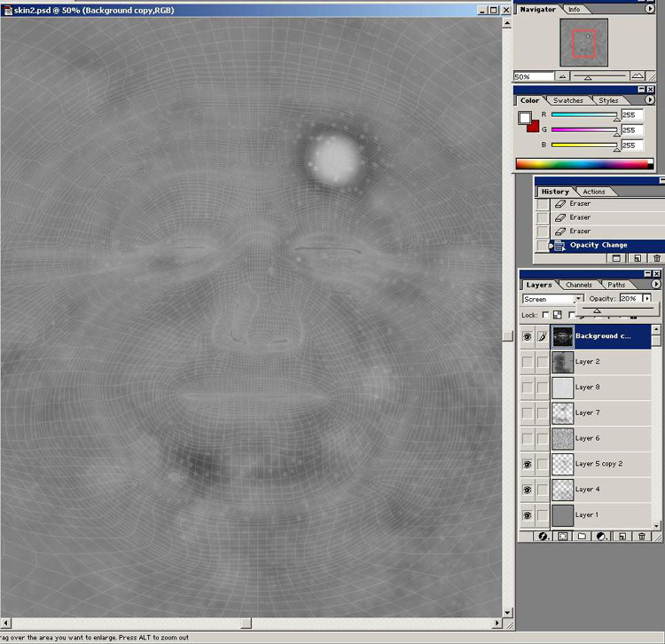This screenshot has width=665, height=644.
Task: Click Navigator zoom out icon
Action: pos(563,76)
